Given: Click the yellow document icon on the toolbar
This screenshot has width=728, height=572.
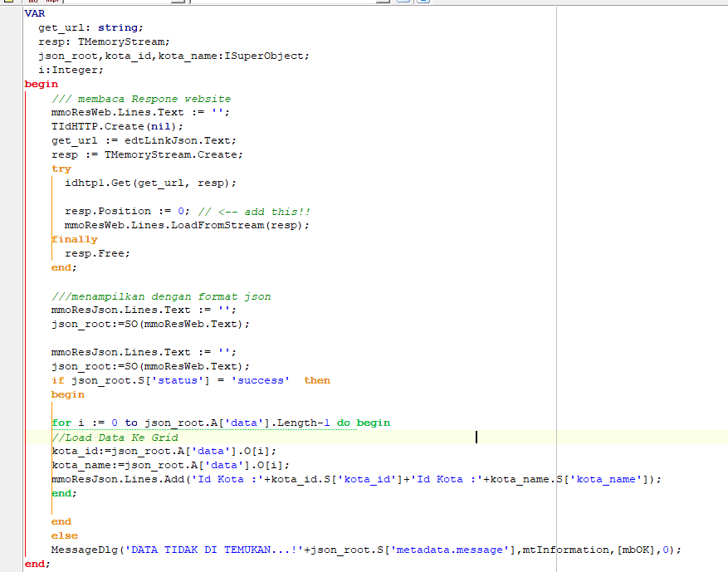Looking at the screenshot, I should point(8,3).
